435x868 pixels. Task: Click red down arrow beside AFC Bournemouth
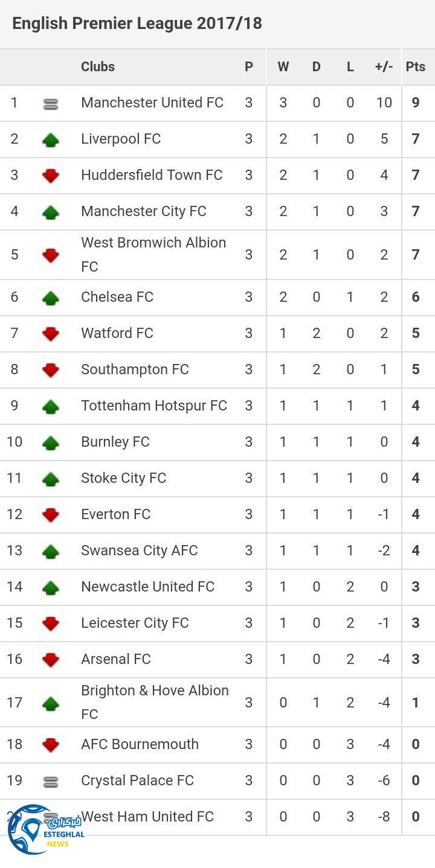coord(51,745)
